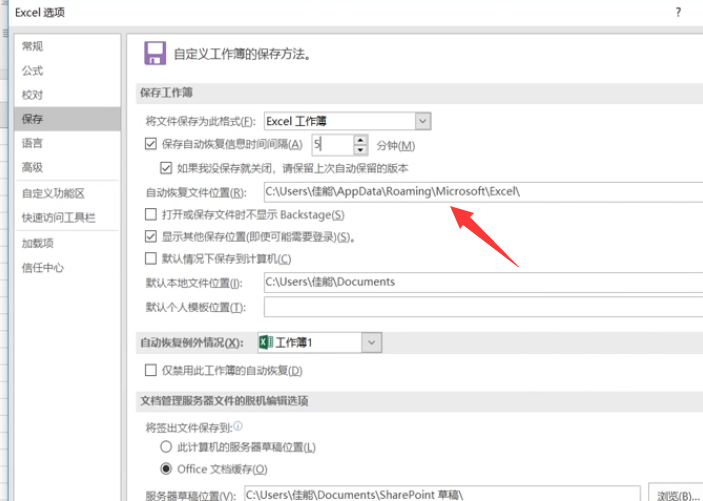Decrease AutoRecover interval with down arrow

(x=361, y=150)
